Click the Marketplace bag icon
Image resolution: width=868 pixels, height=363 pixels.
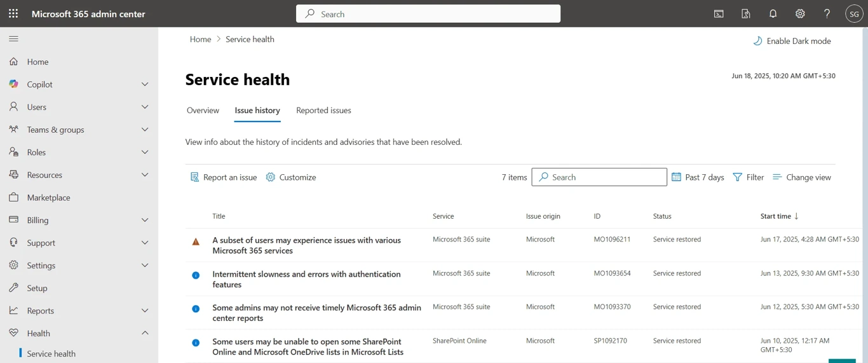coord(13,197)
